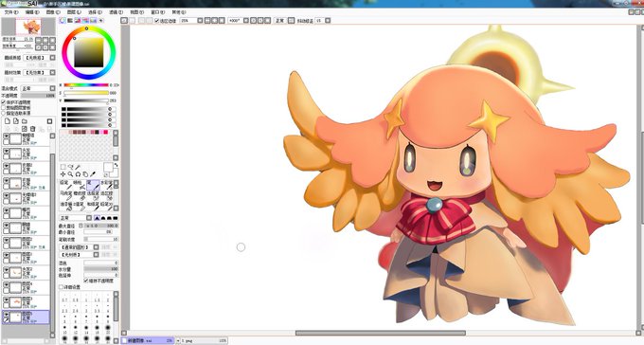644x345 pixels.
Task: Select the sharpest brush edge shape
Action: (x=98, y=218)
